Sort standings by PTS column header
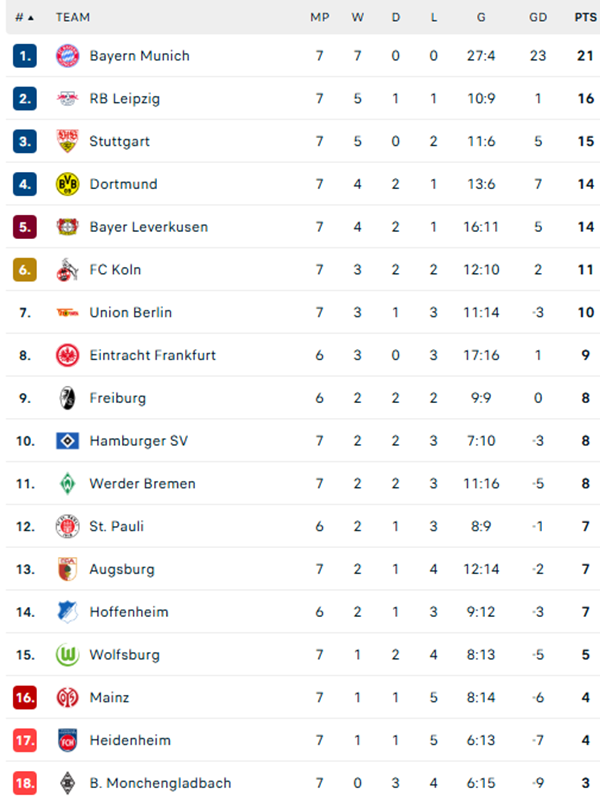Viewport: 600px width, 801px height. [x=584, y=17]
